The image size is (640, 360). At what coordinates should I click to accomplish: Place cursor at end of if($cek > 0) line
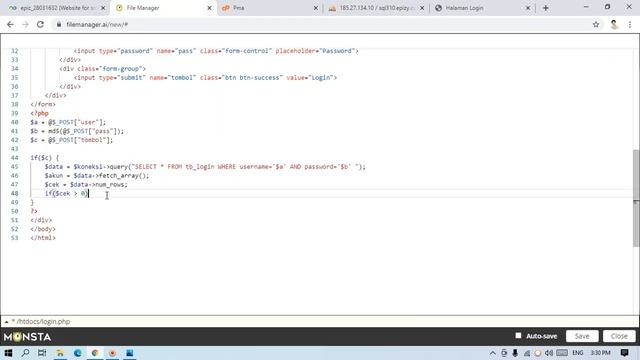88,193
